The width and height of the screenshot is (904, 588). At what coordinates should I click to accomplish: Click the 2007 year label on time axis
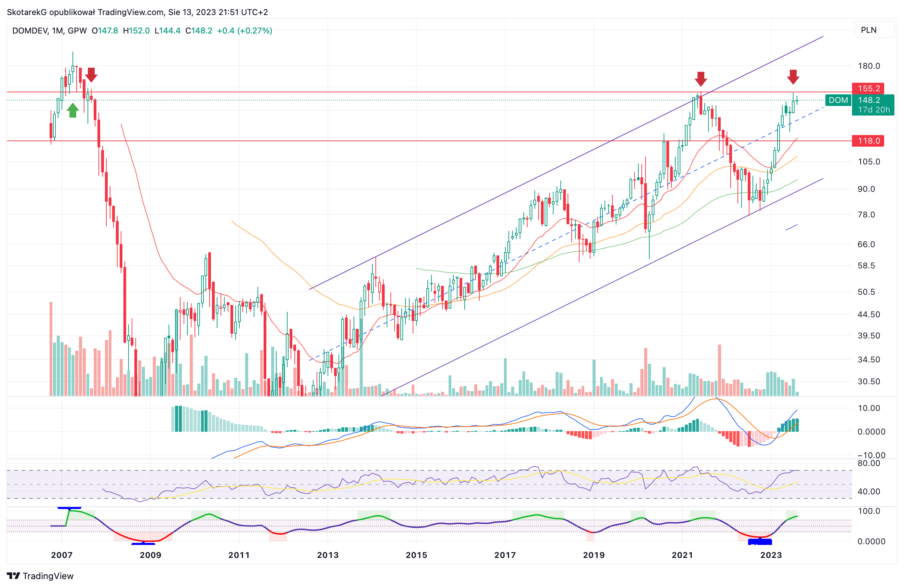click(x=62, y=555)
